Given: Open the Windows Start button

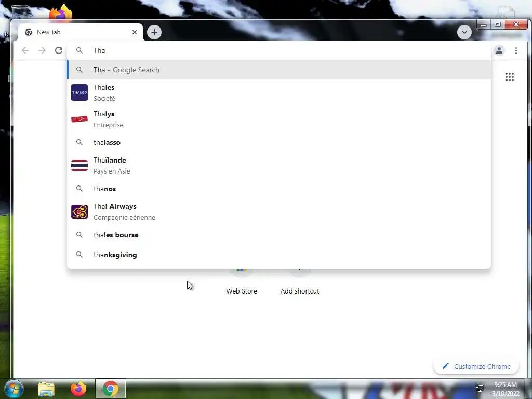Looking at the screenshot, I should click(13, 389).
